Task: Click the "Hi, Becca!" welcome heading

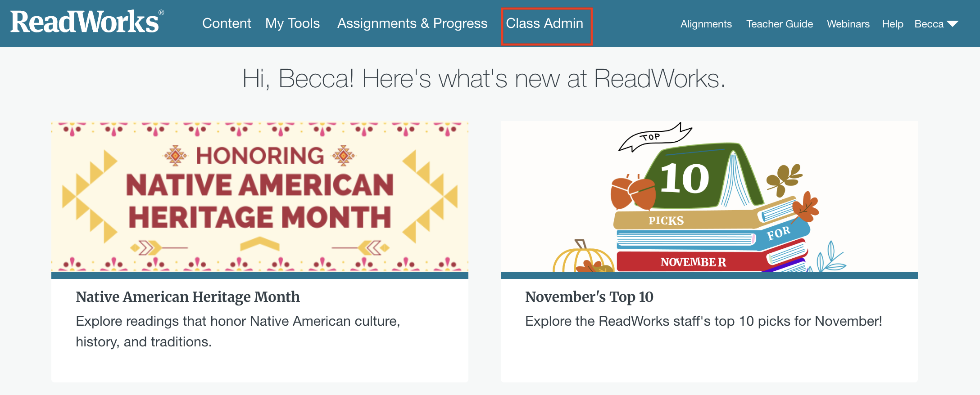Action: coord(484,79)
